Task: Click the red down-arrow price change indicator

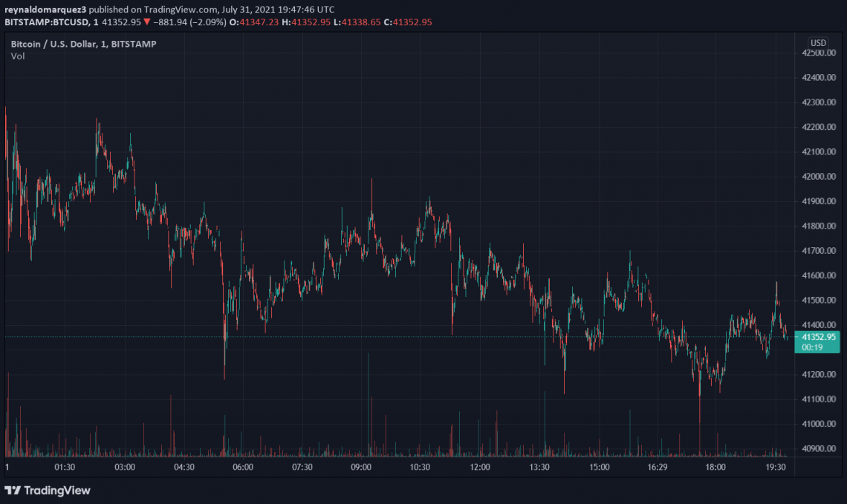Action: click(146, 22)
